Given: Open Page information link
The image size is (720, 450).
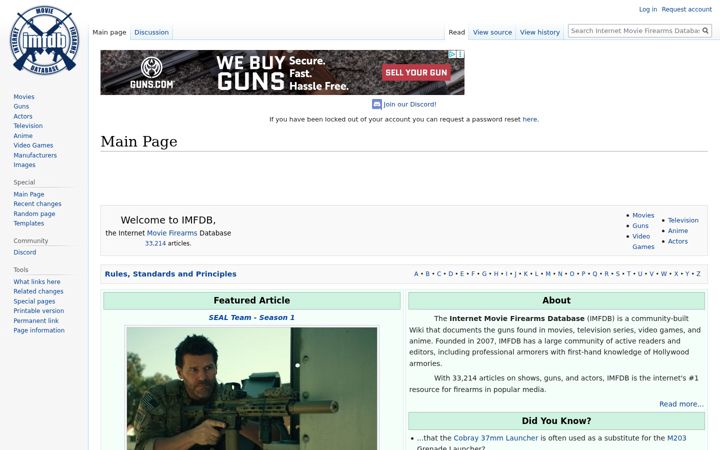Looking at the screenshot, I should 39,330.
